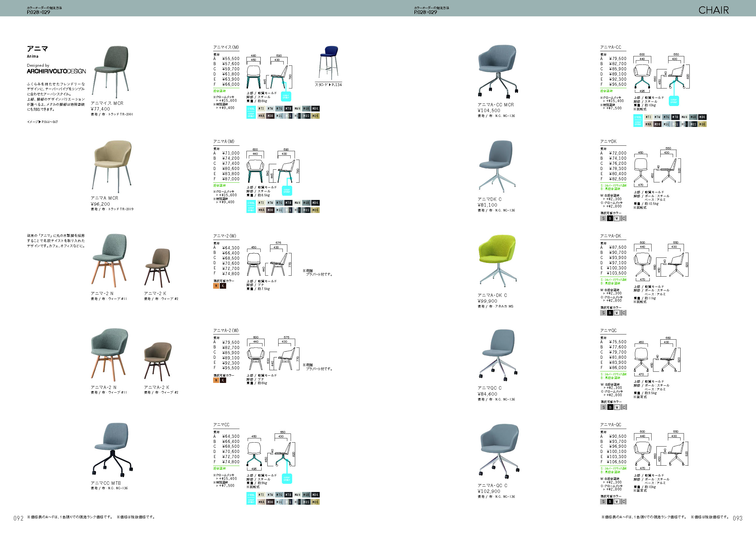Select MQ1 swatch in アニマA-CC section
756x535 pixels.
tap(693, 124)
